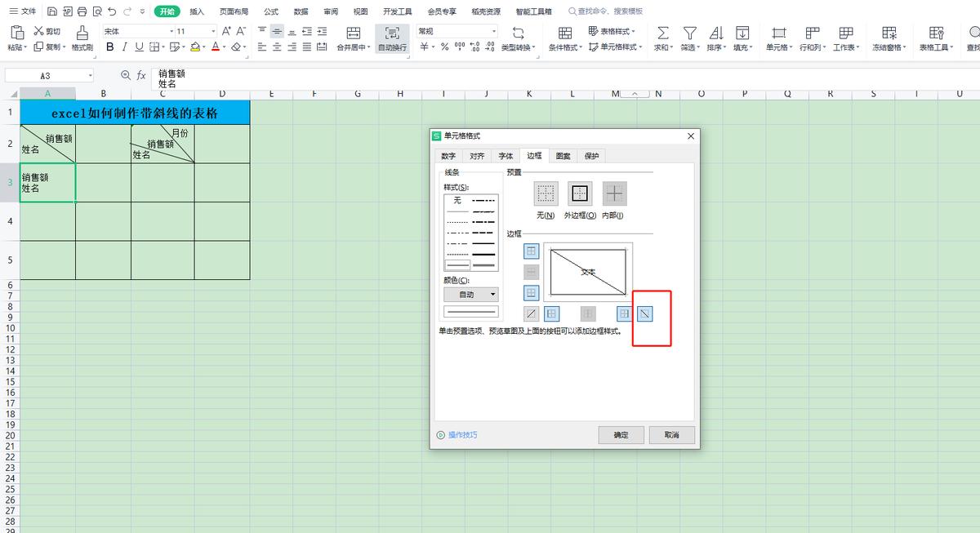Expand the font name dropdown 宋体

coord(171,31)
